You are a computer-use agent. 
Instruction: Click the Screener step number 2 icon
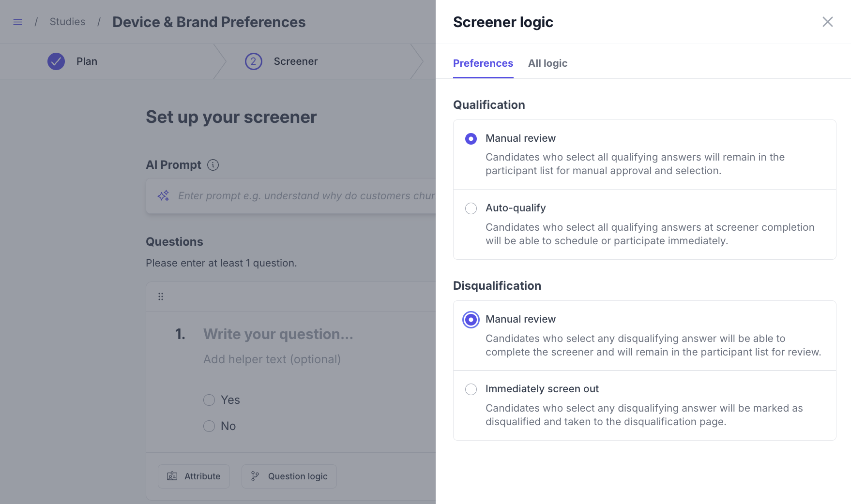coord(253,61)
